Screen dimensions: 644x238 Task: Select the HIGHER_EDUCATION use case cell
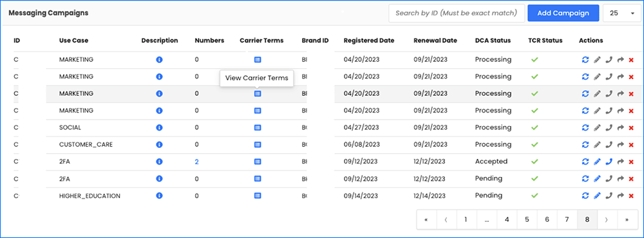point(90,196)
